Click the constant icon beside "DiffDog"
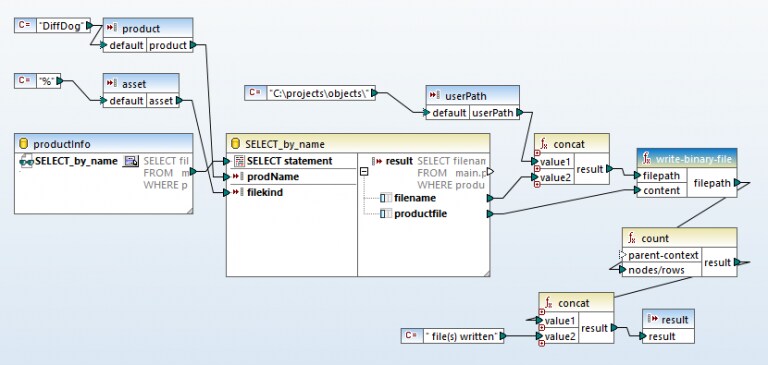The width and height of the screenshot is (768, 365). coord(25,25)
